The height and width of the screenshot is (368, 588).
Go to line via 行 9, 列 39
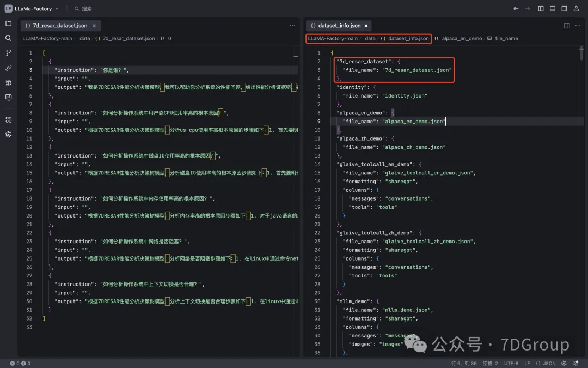click(x=464, y=363)
